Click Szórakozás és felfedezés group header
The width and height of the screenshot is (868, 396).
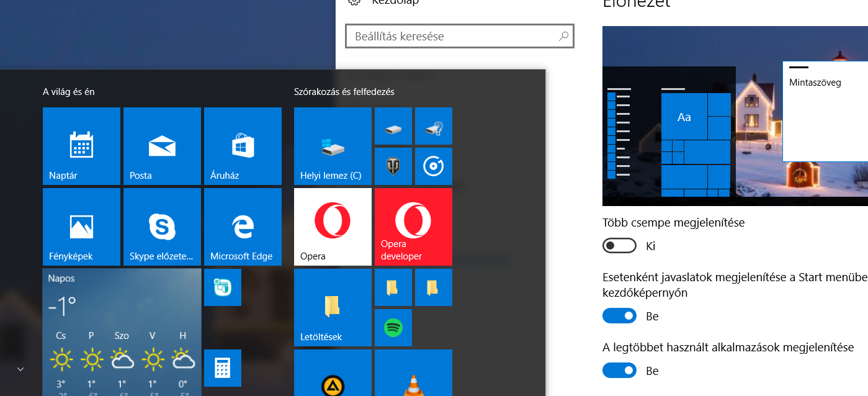pos(344,92)
